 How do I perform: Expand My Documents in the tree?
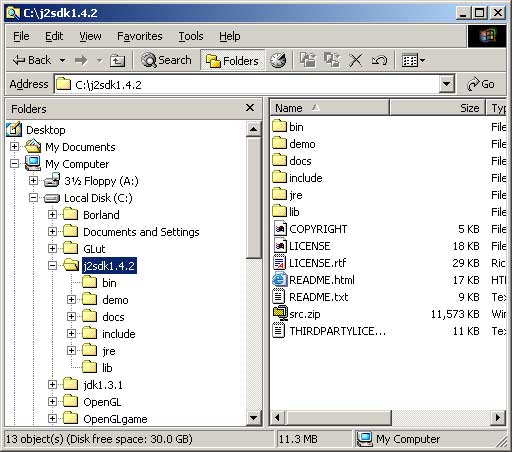[14, 147]
